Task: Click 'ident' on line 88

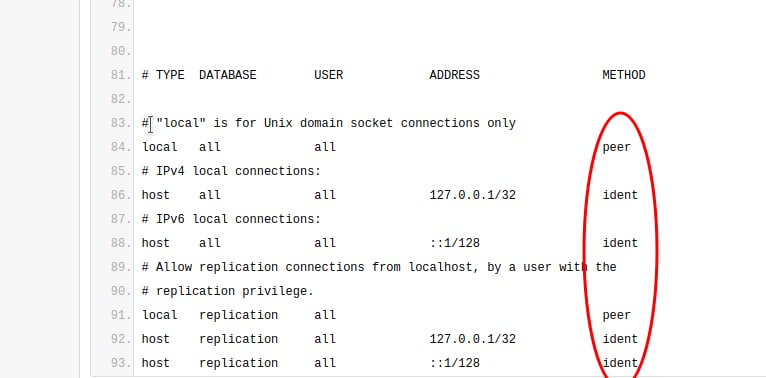Action: (x=620, y=243)
